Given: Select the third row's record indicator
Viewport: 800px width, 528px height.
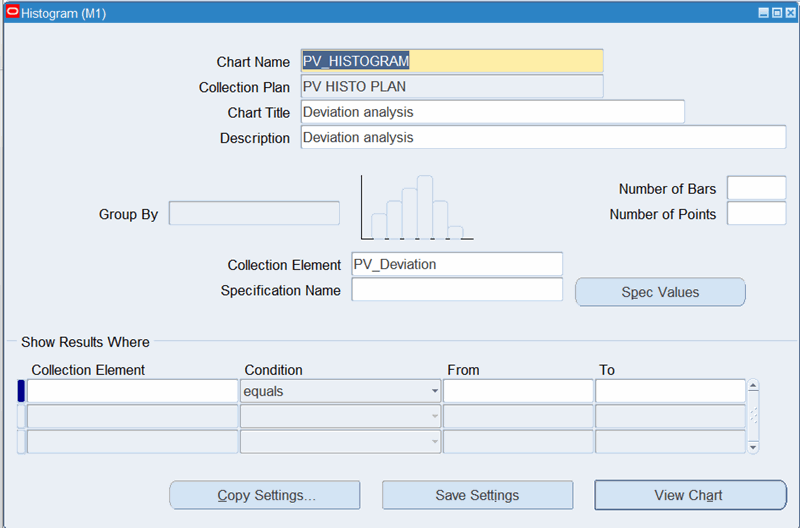Looking at the screenshot, I should pos(21,442).
